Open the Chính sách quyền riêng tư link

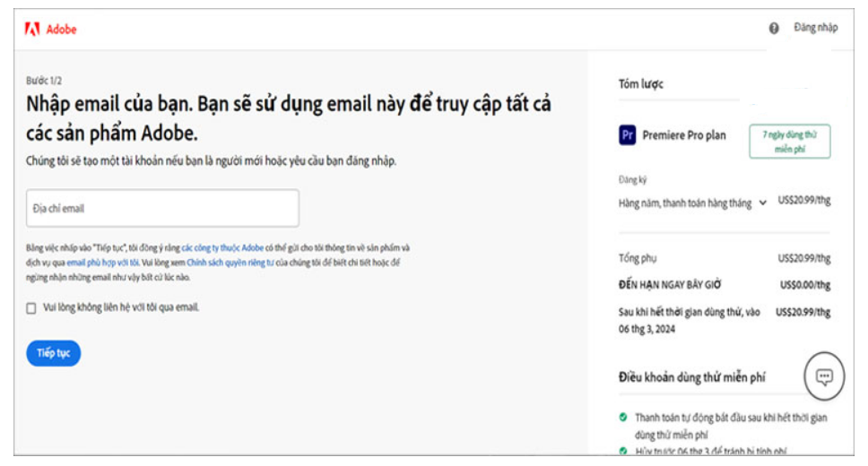[x=230, y=263]
